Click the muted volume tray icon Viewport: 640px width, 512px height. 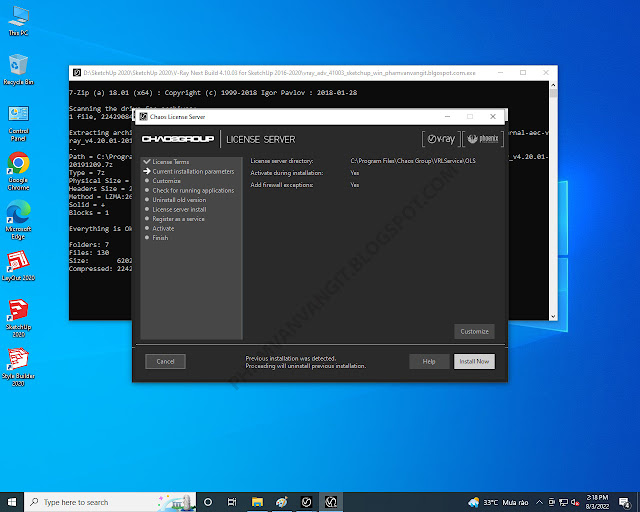[575, 502]
